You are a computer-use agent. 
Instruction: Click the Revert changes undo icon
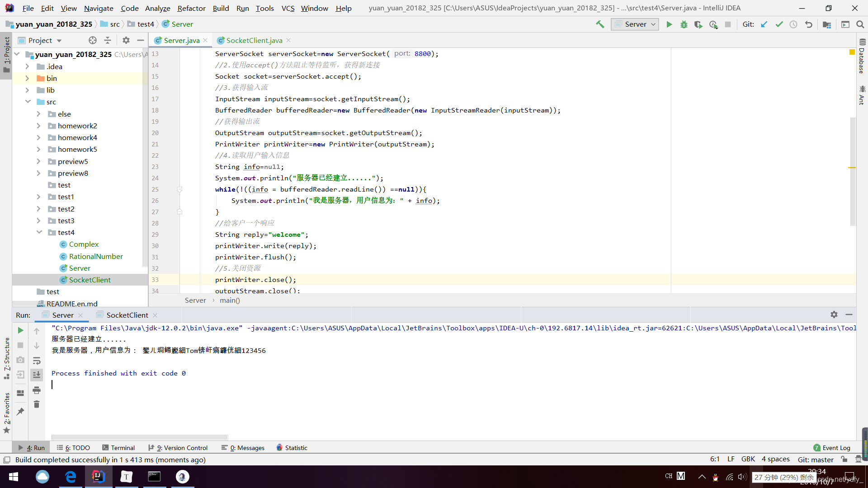[x=810, y=24]
